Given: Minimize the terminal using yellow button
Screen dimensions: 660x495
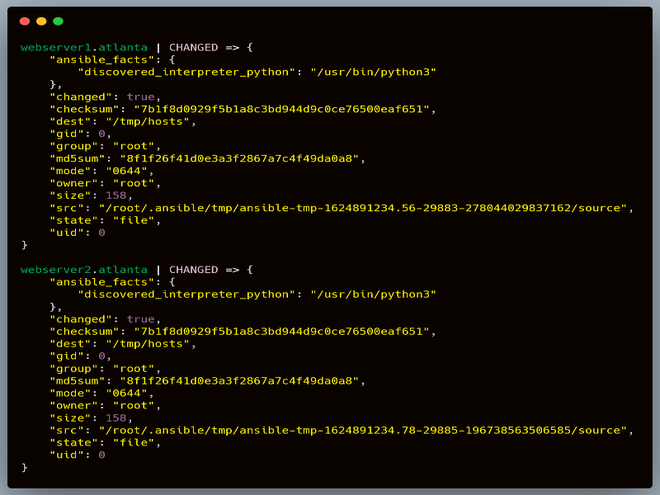Looking at the screenshot, I should 41,21.
